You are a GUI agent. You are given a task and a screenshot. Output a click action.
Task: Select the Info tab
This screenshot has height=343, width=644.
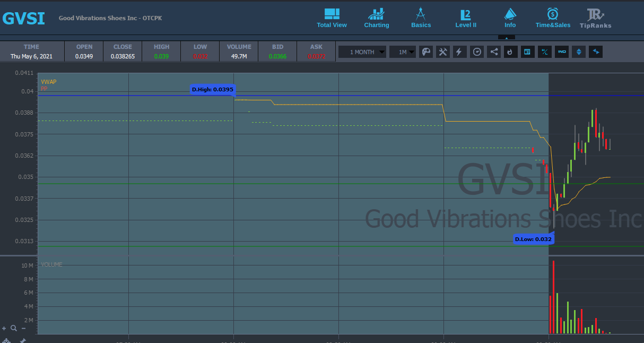pos(510,18)
